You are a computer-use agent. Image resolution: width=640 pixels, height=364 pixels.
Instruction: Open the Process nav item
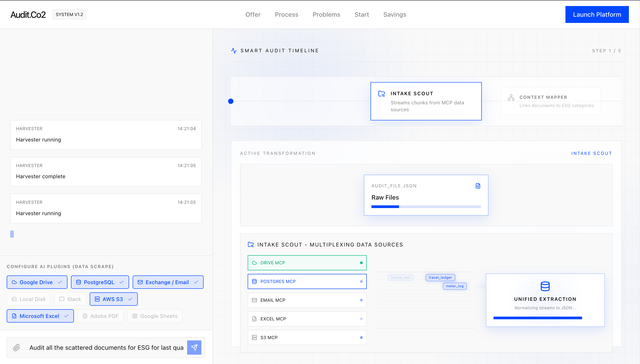[x=286, y=14]
